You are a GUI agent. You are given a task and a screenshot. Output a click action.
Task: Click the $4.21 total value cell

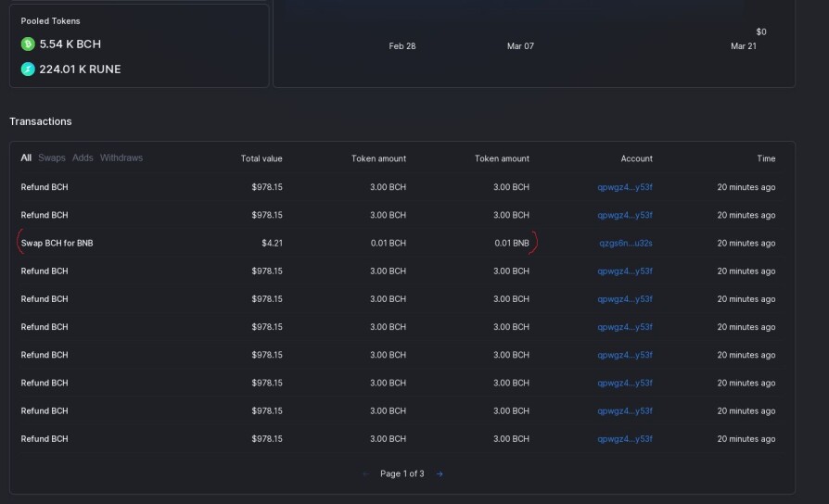pos(272,243)
